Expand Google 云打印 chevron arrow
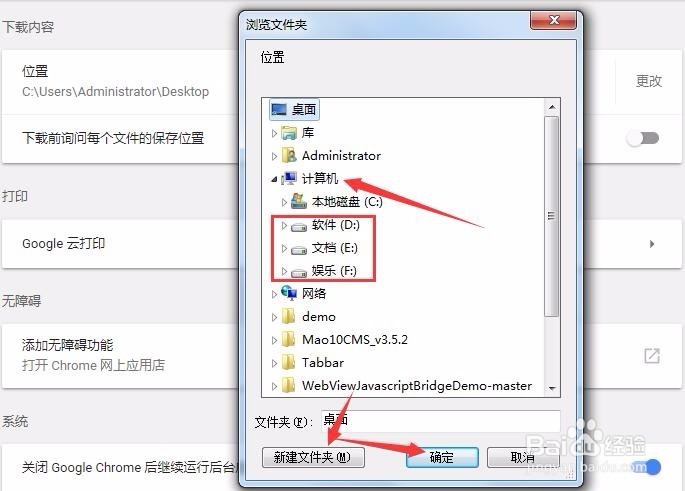Screen dimensions: 685x491 (x=652, y=244)
